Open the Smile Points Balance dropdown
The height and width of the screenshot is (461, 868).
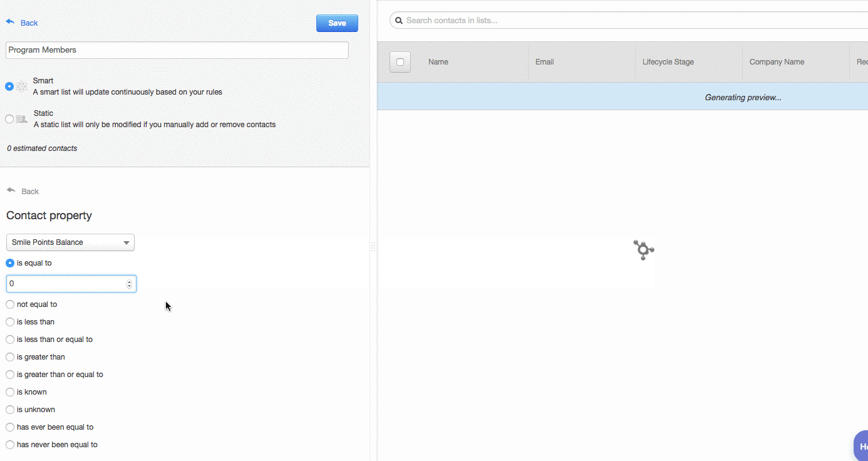70,242
